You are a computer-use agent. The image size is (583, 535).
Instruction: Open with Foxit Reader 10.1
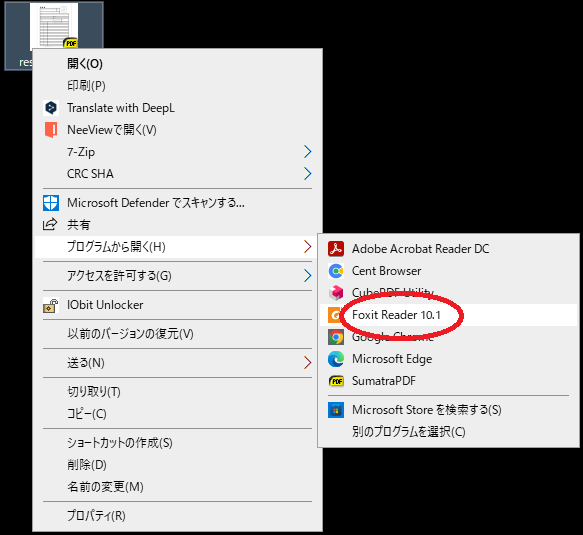396,315
